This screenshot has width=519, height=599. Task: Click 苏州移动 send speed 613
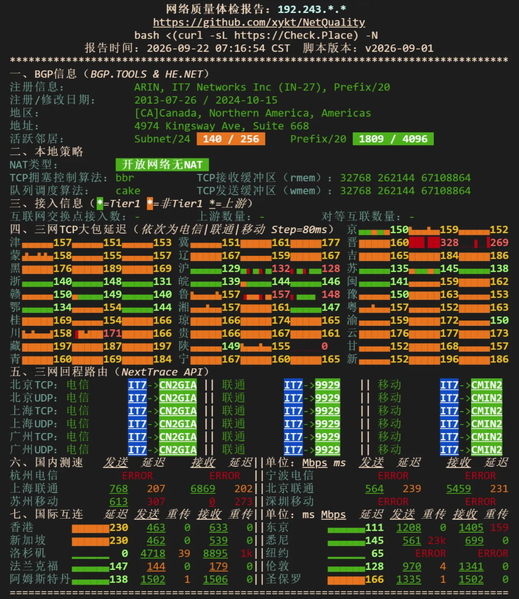[x=118, y=502]
